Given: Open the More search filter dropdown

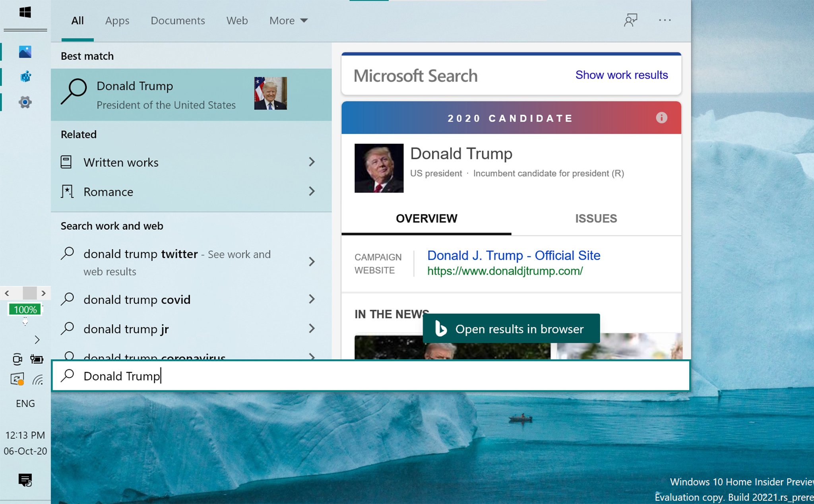Looking at the screenshot, I should pos(288,20).
